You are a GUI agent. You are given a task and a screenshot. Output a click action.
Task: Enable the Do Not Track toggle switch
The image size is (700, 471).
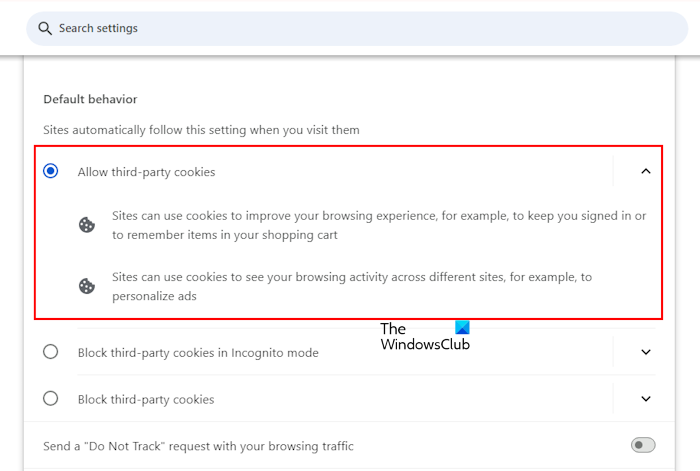(643, 445)
